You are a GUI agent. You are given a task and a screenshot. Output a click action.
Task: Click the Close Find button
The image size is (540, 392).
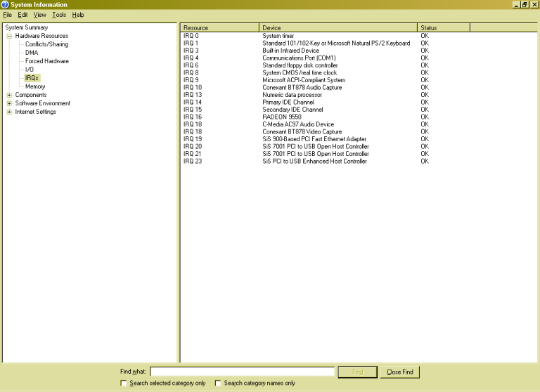pyautogui.click(x=400, y=372)
